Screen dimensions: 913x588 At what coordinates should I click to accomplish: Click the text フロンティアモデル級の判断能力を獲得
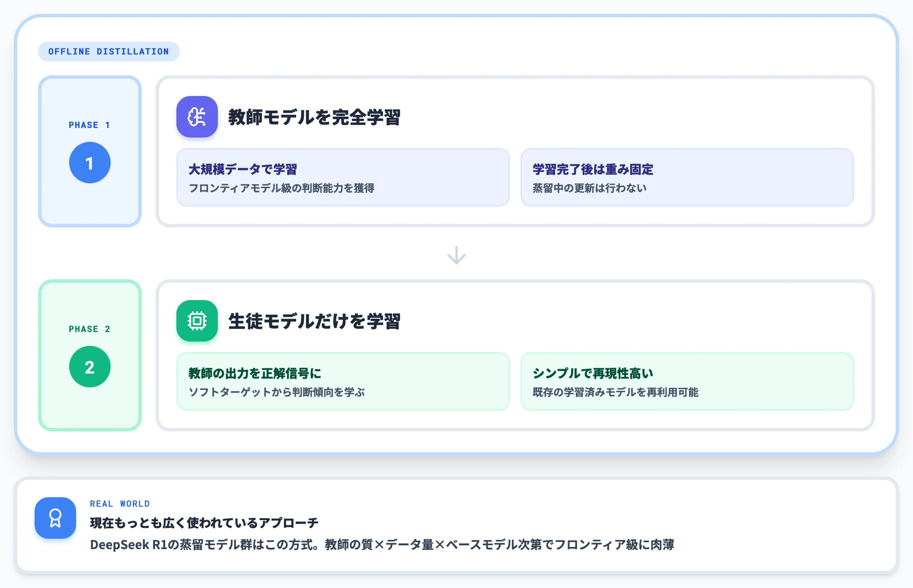[281, 188]
